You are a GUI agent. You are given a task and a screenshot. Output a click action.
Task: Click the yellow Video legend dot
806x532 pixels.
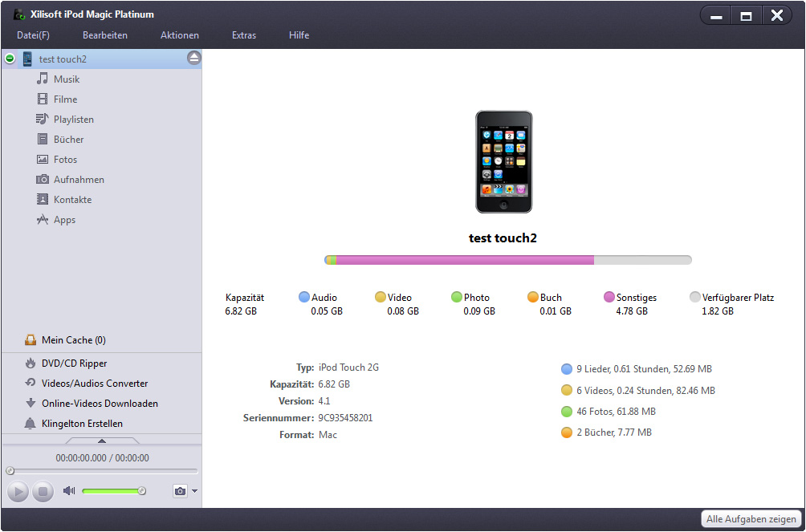point(381,297)
